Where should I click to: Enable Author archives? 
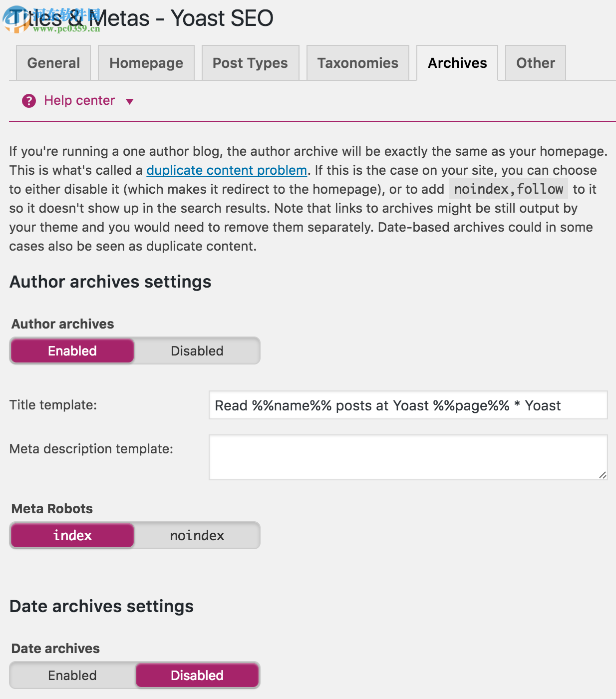click(72, 350)
